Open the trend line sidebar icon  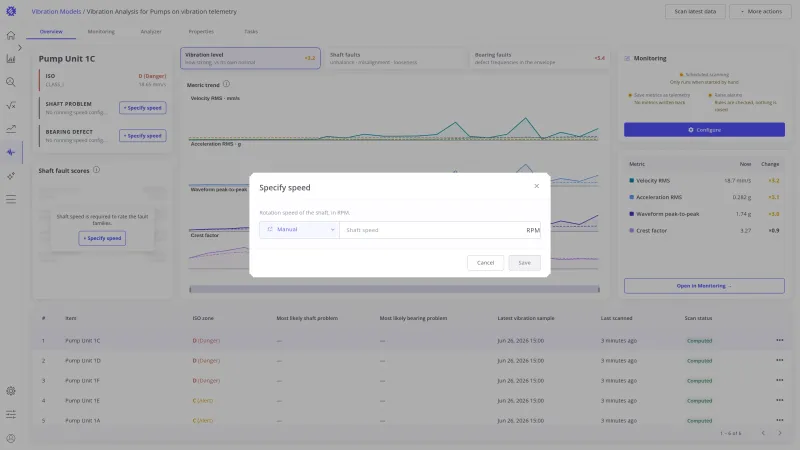point(11,129)
